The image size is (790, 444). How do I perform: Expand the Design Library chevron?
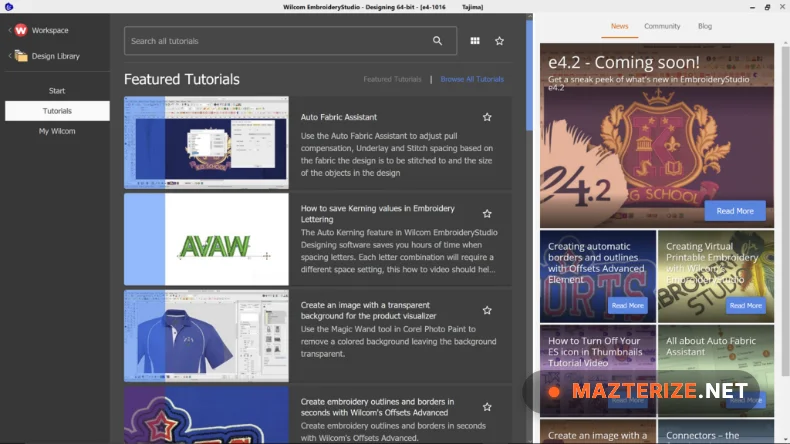(9, 56)
